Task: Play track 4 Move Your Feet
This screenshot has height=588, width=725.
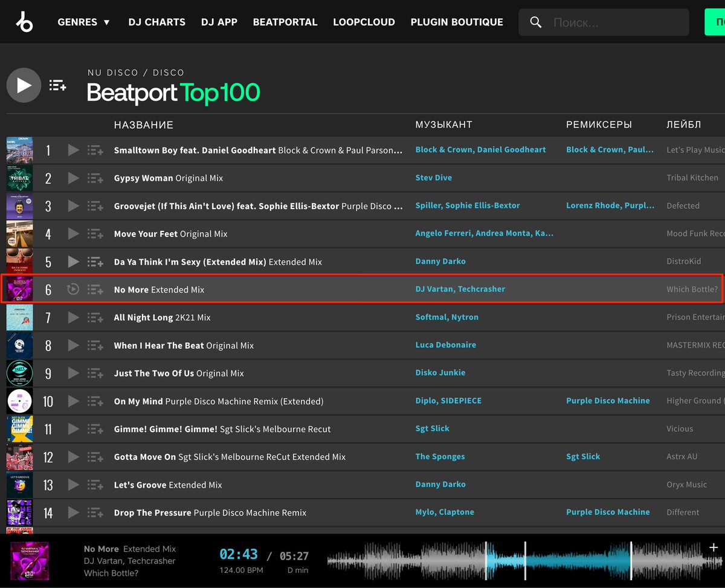Action: click(73, 233)
